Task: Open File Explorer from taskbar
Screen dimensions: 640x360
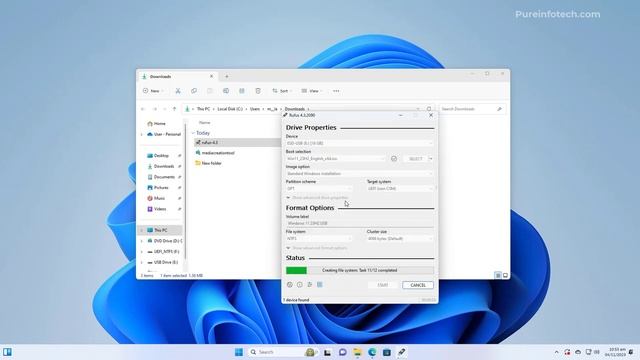Action: tap(357, 352)
